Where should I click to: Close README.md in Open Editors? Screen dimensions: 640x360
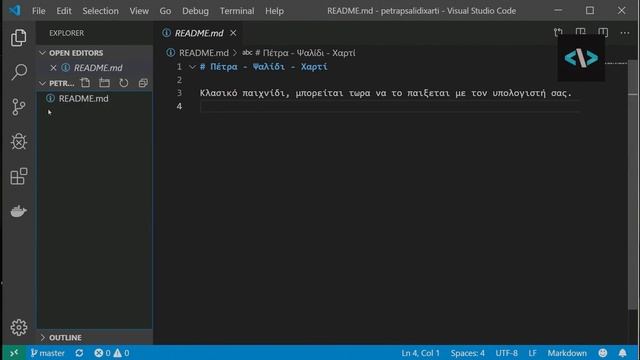[x=53, y=68]
